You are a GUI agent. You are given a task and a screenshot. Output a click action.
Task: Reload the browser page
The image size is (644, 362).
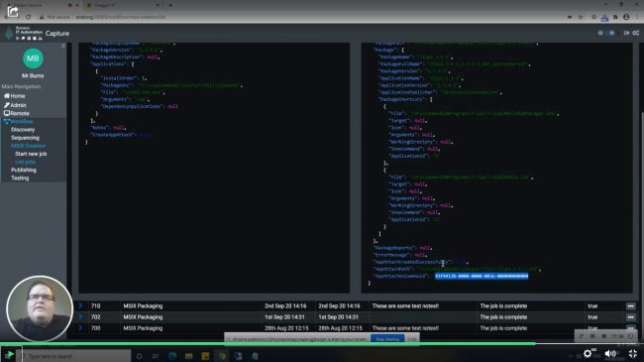point(29,17)
